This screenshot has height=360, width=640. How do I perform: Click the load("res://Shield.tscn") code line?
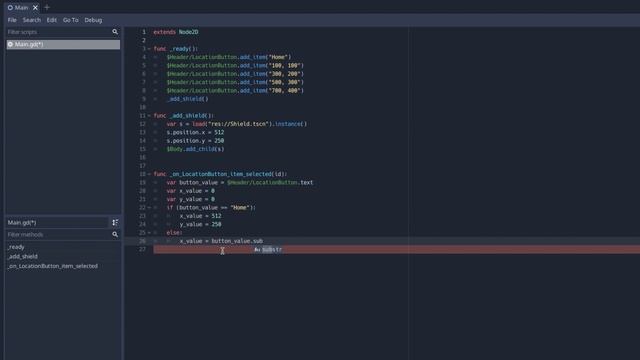[237, 124]
